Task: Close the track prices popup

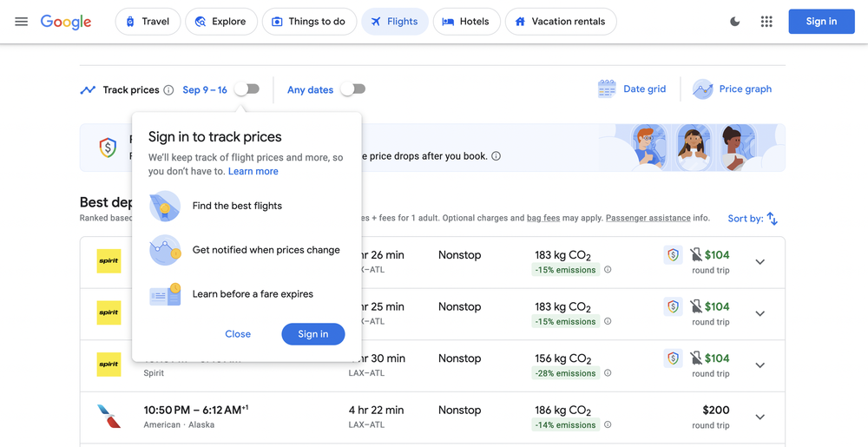Action: (238, 334)
